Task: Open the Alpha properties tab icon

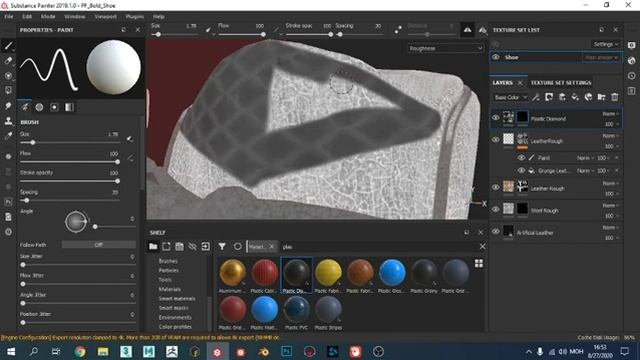Action: click(39, 107)
